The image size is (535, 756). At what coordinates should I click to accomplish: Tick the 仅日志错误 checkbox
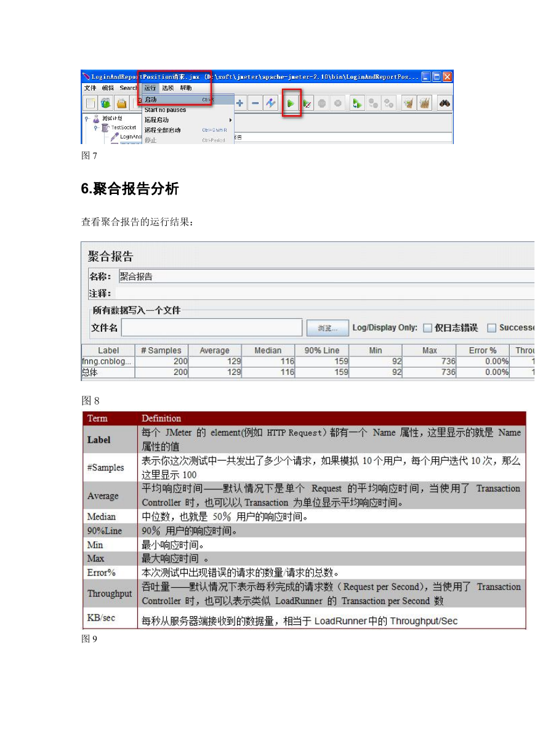[427, 328]
